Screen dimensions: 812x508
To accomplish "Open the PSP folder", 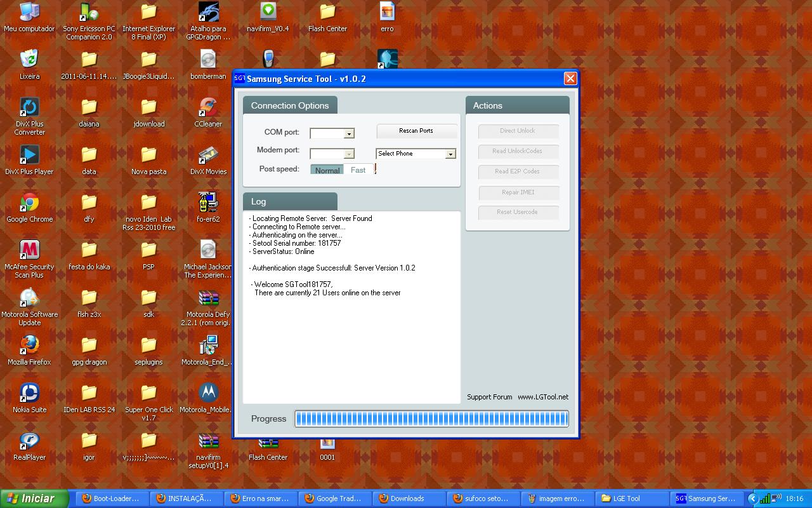I will point(148,255).
